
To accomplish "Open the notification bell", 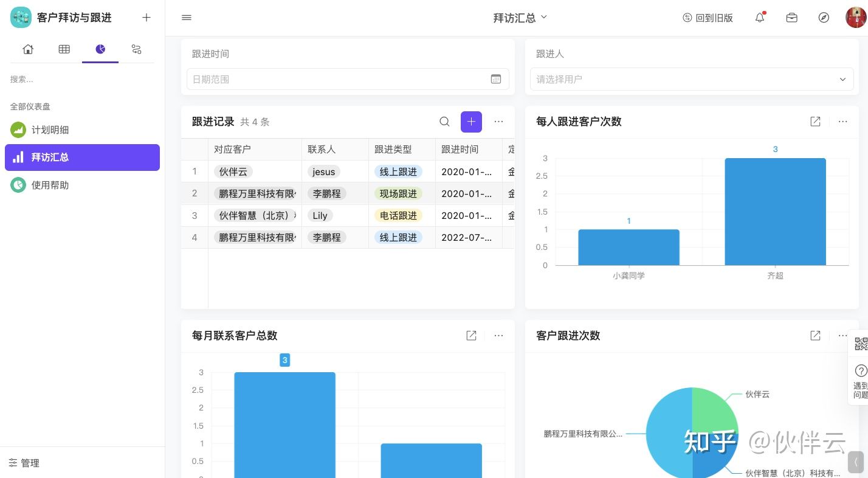I will 760,18.
